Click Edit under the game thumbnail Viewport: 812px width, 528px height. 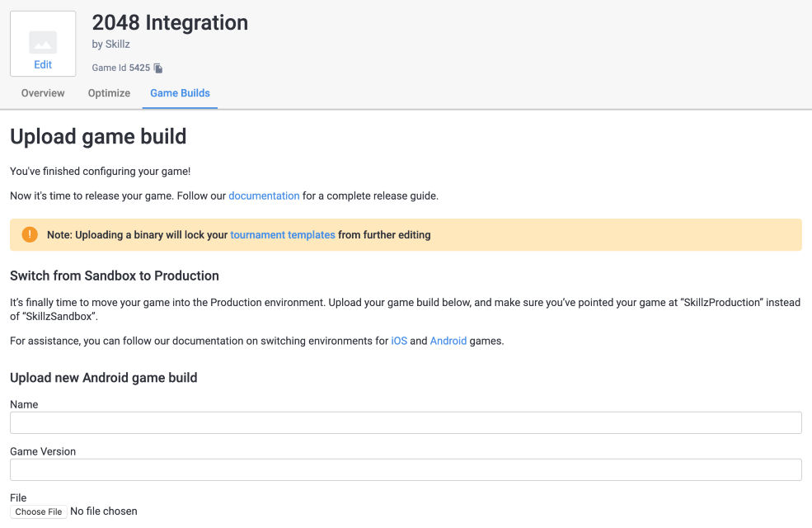click(43, 65)
